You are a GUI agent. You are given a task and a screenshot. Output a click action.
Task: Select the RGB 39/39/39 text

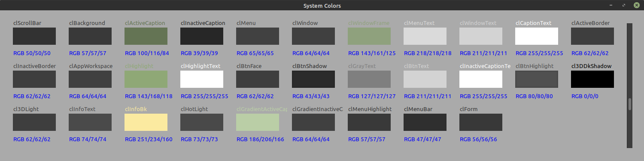(x=200, y=53)
